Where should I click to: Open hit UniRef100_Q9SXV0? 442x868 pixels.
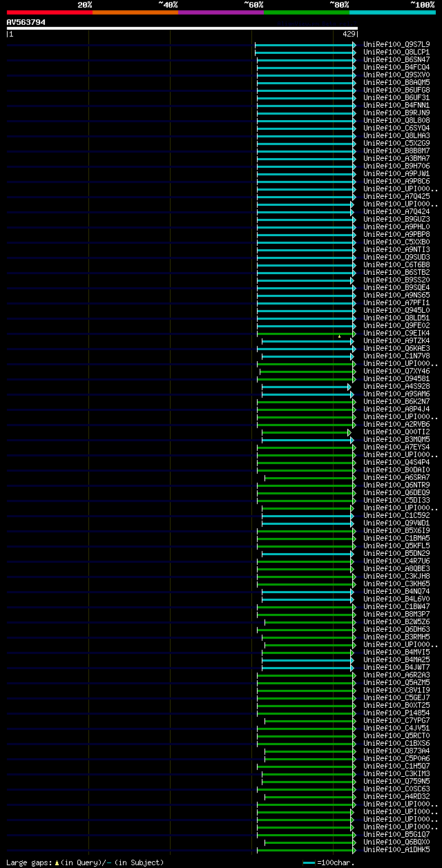pyautogui.click(x=396, y=75)
